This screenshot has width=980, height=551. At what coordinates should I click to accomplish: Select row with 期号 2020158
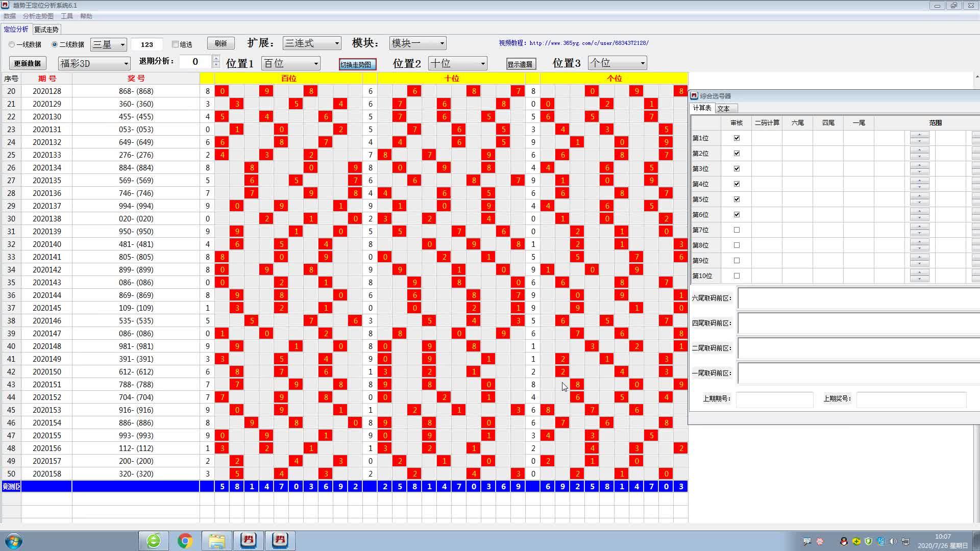[345, 473]
